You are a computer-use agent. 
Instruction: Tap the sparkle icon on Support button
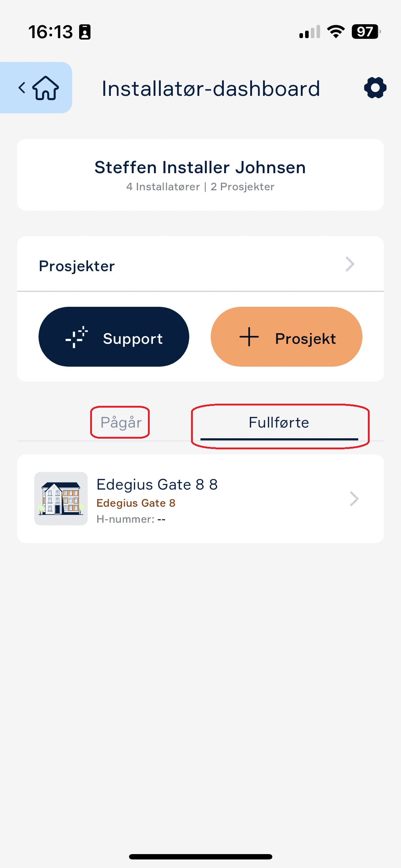pos(77,337)
